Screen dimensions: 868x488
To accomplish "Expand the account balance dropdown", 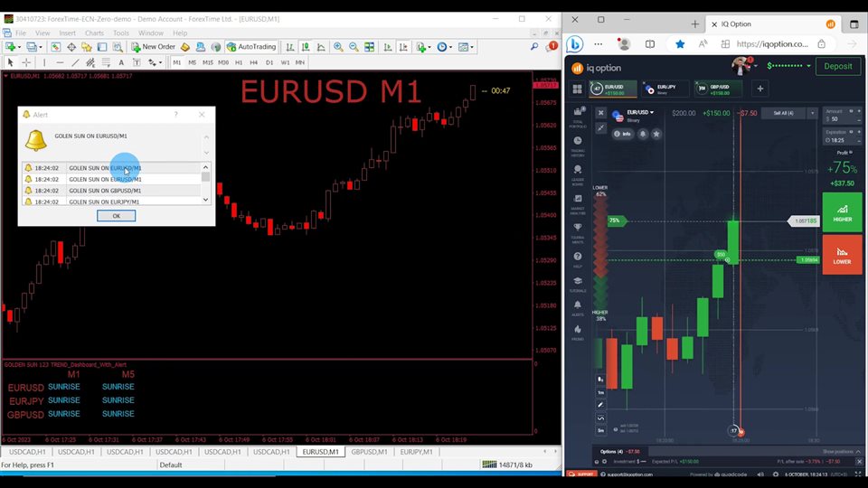I will click(808, 66).
